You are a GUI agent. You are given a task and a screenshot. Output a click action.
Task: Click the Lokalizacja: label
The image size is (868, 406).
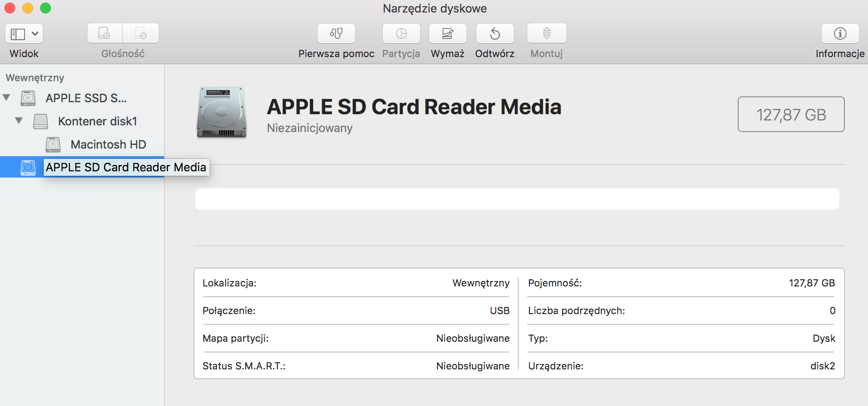click(229, 283)
